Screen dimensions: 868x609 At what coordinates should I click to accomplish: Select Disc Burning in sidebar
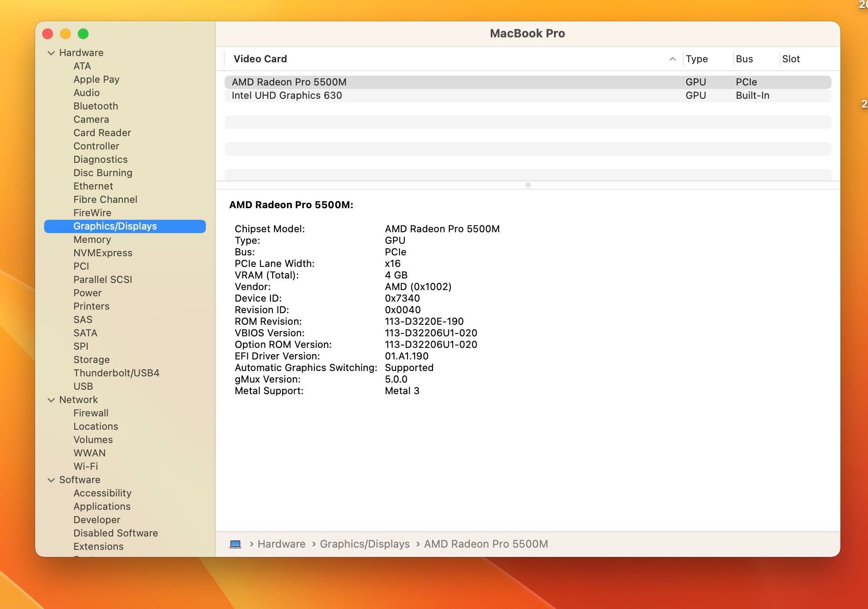(103, 173)
